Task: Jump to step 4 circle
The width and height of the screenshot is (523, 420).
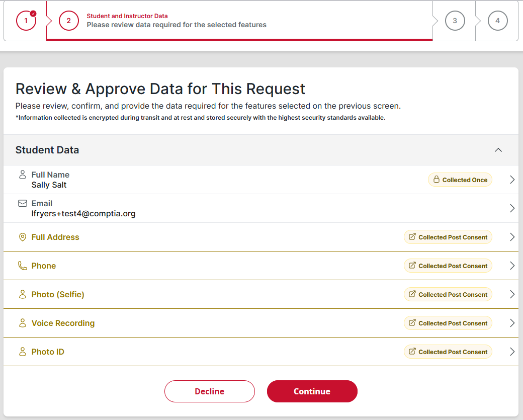Action: coord(498,21)
